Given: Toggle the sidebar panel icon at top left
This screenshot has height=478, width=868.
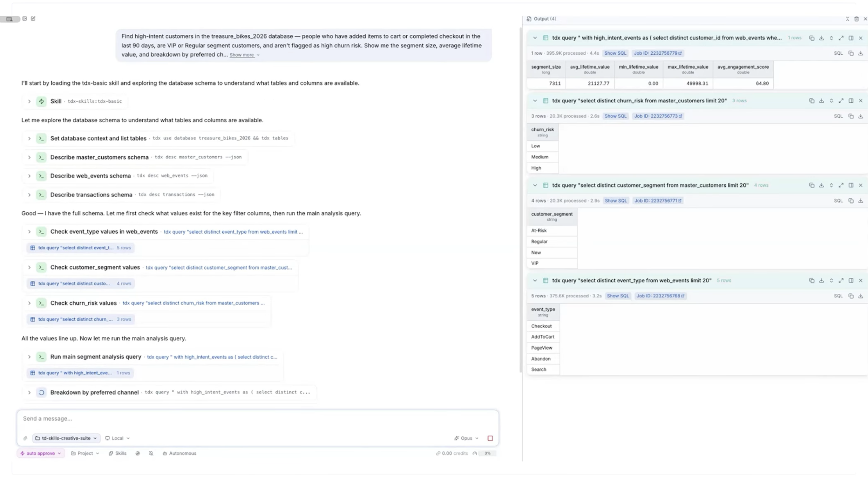Looking at the screenshot, I should (x=25, y=19).
